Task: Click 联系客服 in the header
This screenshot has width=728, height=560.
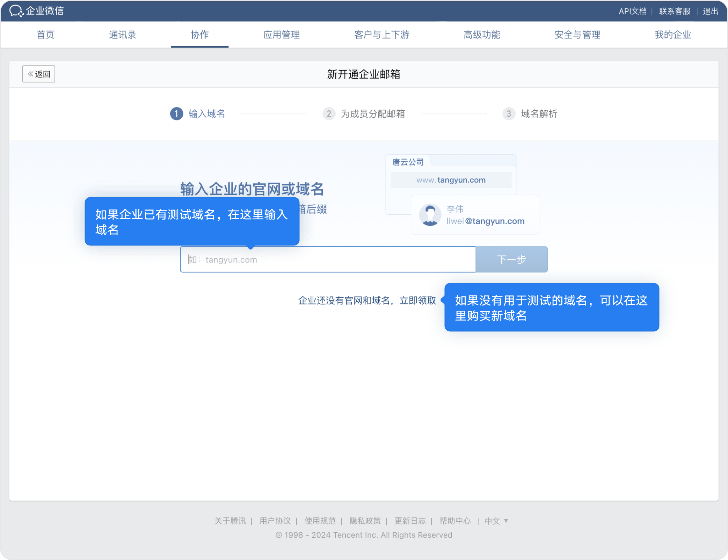Action: 675,11
